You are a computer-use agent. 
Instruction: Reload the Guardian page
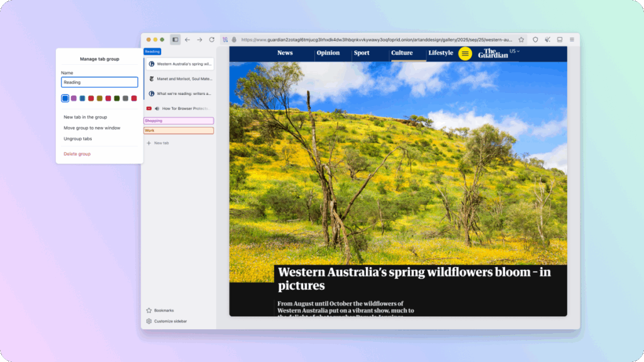[213, 39]
